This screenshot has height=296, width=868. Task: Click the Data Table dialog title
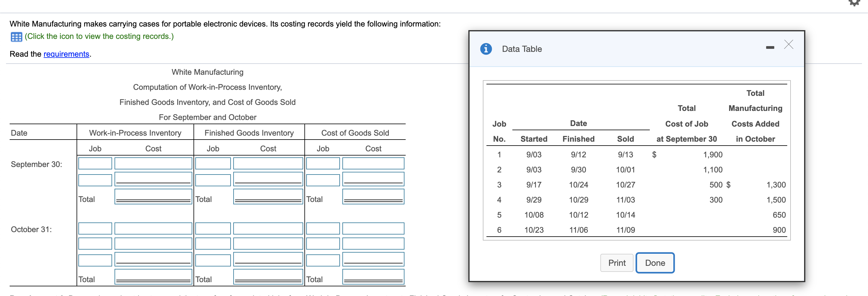[522, 49]
